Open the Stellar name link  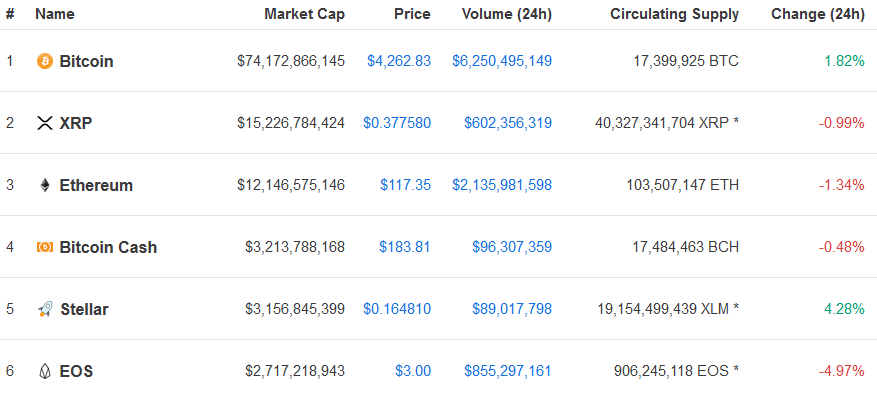84,309
